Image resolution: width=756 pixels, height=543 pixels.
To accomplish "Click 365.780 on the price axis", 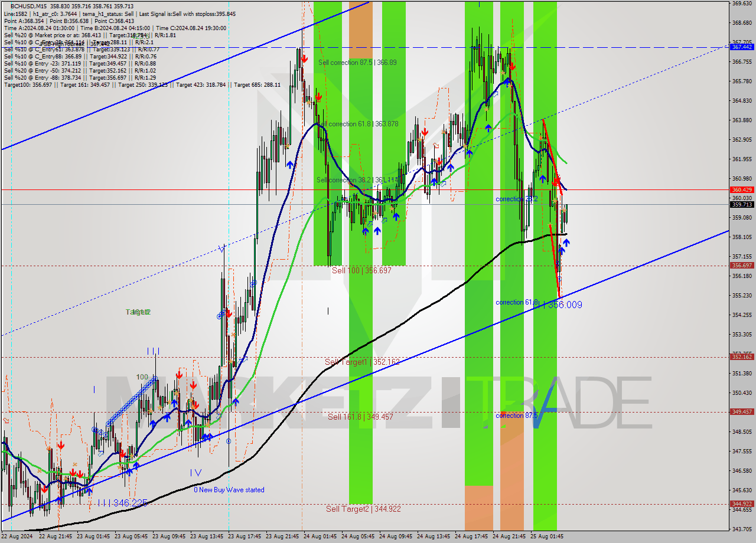I will (742, 81).
